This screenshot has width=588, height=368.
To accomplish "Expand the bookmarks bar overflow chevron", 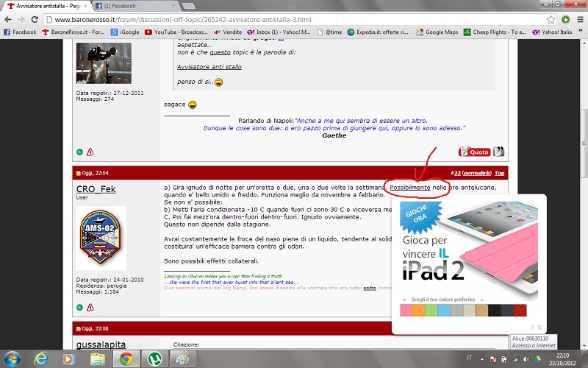I will pyautogui.click(x=580, y=32).
